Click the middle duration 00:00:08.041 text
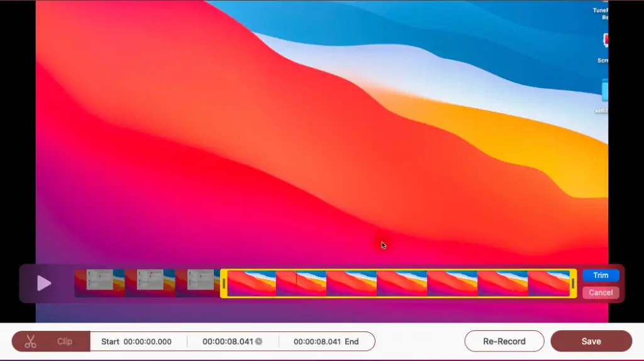 [228, 342]
